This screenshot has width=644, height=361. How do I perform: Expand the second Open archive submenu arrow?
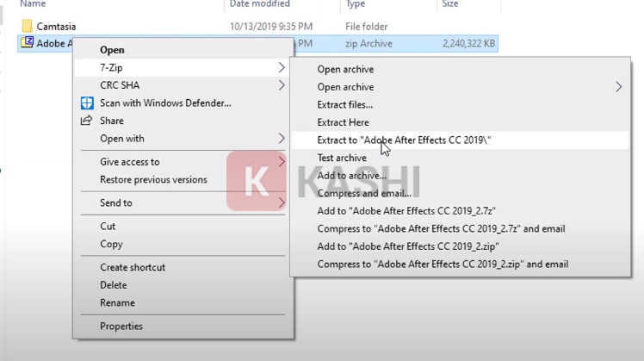point(618,87)
